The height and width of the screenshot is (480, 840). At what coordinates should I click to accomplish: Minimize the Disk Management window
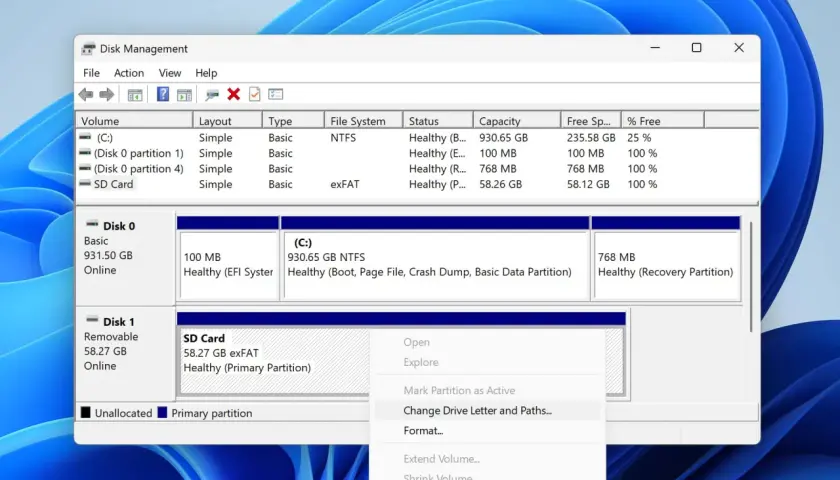[x=655, y=48]
